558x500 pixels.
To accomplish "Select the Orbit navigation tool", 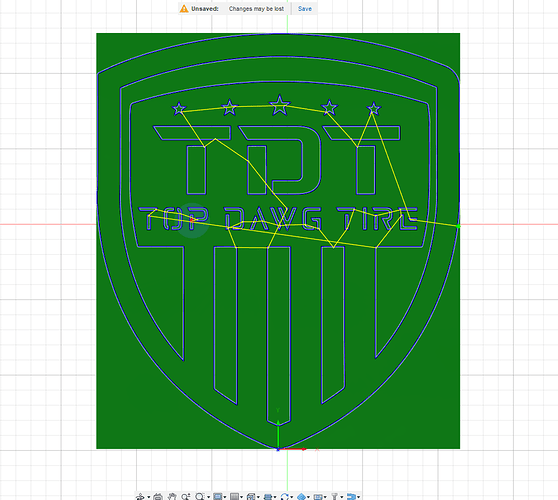I will pos(140,497).
